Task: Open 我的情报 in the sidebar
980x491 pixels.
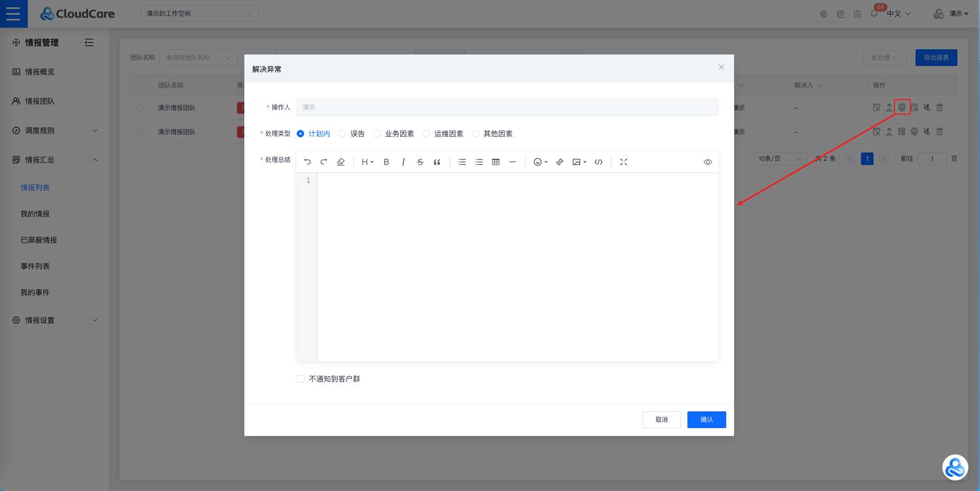Action: pos(35,214)
